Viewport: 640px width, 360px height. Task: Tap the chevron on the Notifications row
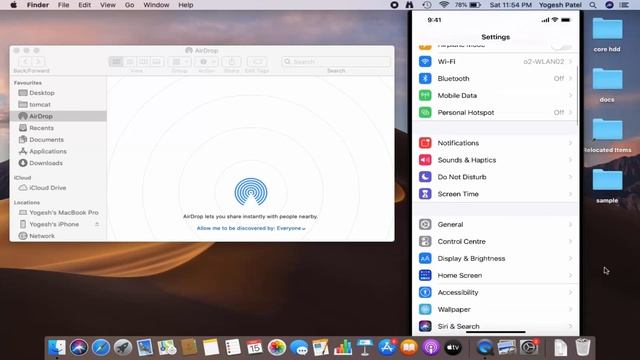[570, 143]
